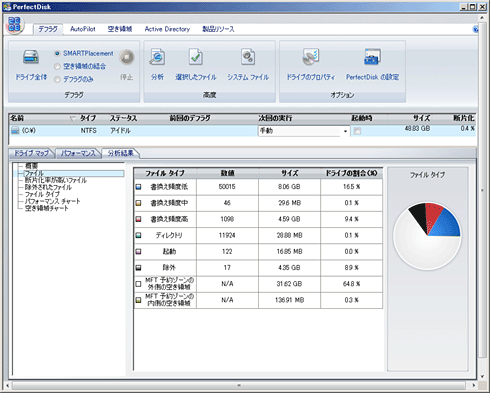Select the 分析結果 tab
The width and height of the screenshot is (490, 393).
coord(121,153)
